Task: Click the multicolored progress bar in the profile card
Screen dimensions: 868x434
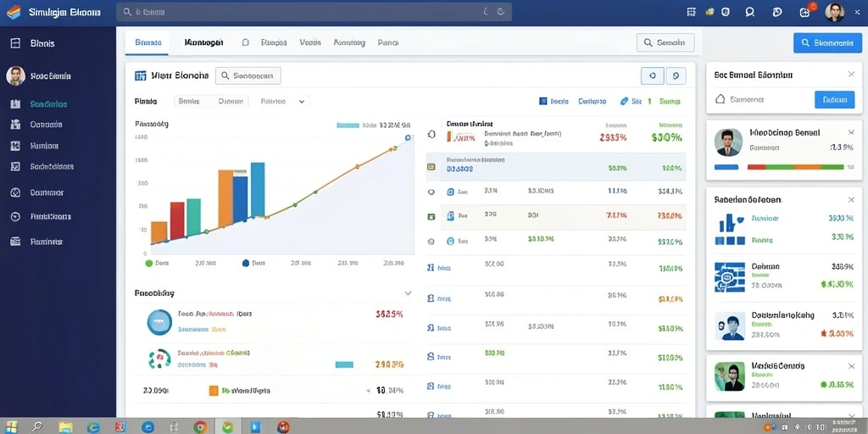Action: [x=795, y=167]
